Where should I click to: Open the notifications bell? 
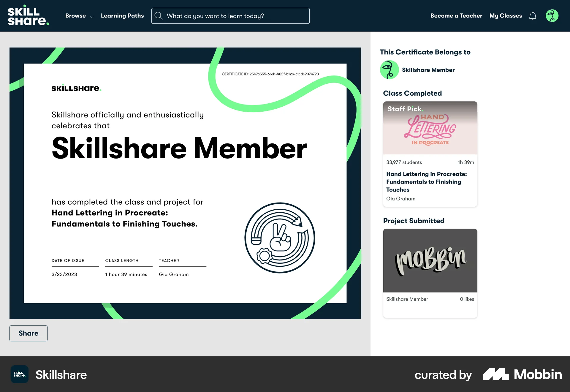pyautogui.click(x=533, y=16)
